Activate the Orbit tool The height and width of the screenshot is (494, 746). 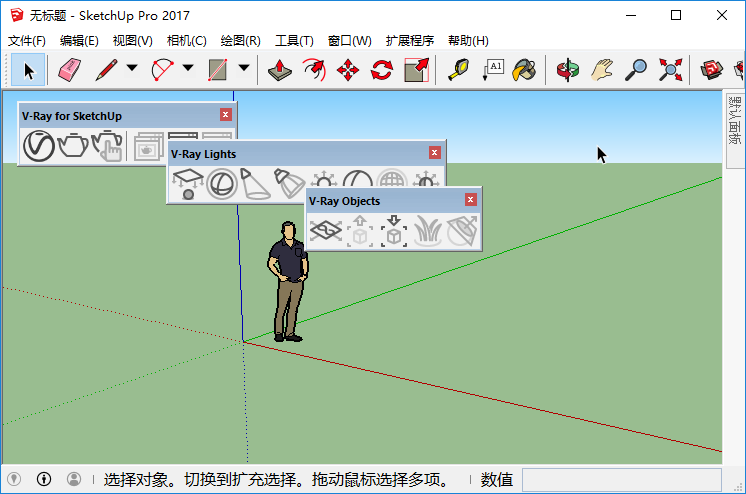(568, 70)
